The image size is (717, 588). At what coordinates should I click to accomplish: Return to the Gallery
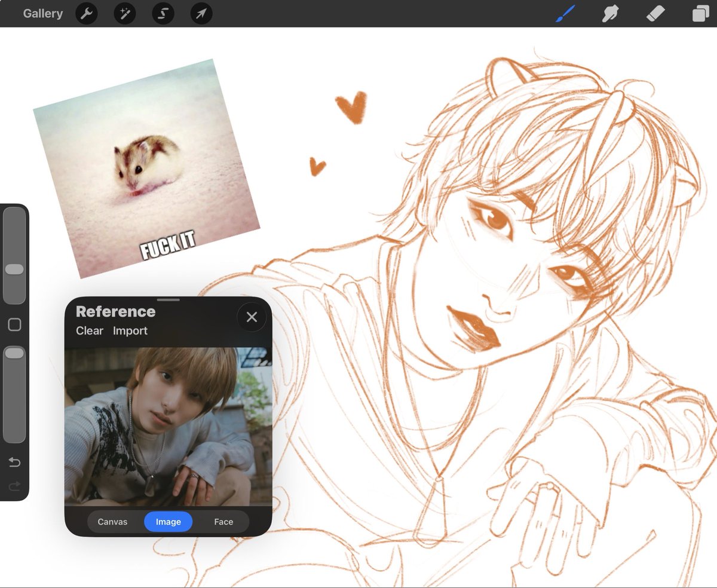[x=42, y=13]
